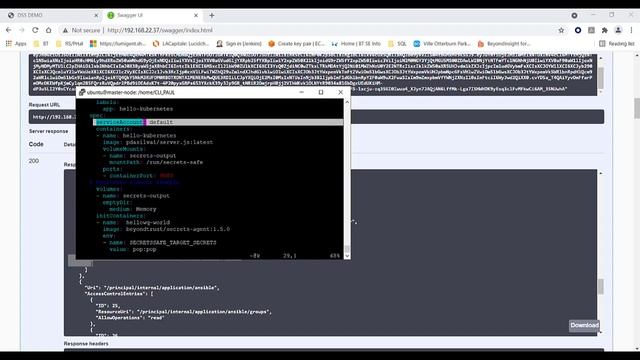The width and height of the screenshot is (640, 360).
Task: Close the ubuntu@master-node terminal window
Action: [340, 92]
